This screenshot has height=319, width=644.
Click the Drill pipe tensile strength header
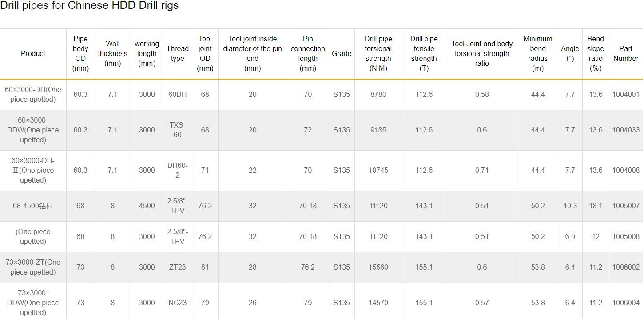point(424,53)
